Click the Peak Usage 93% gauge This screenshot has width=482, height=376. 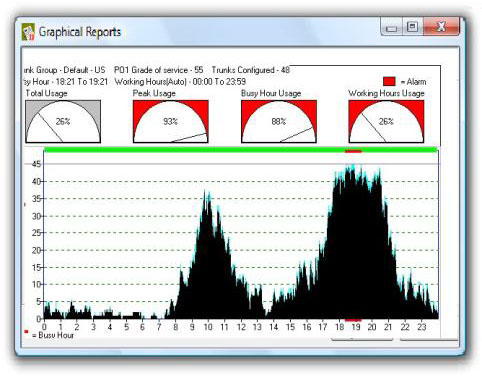171,122
